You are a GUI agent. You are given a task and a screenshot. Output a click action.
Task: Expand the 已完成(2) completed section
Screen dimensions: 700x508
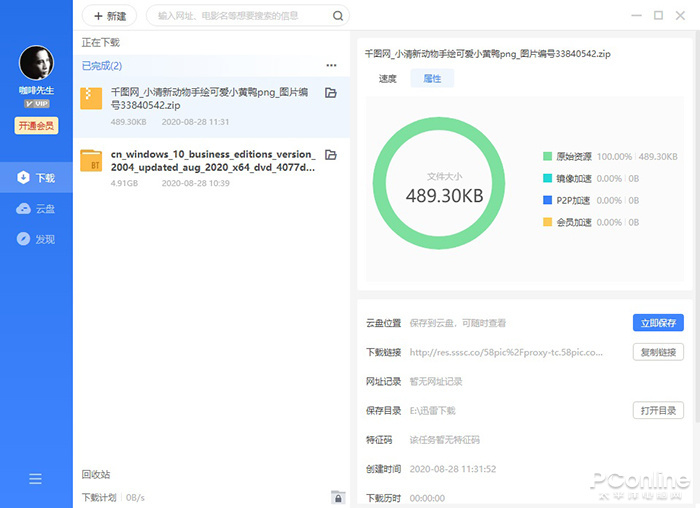pos(102,66)
